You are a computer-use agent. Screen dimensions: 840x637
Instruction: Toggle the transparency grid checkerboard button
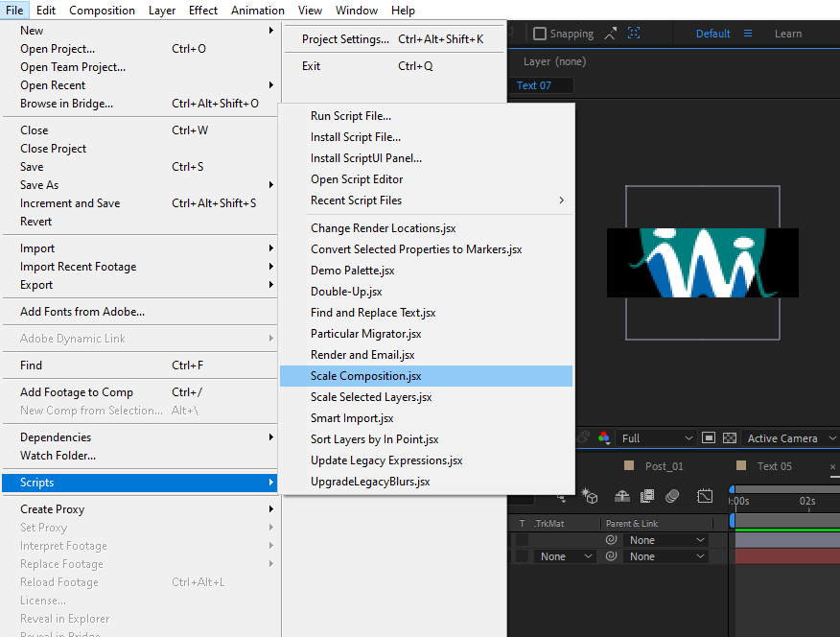(730, 438)
